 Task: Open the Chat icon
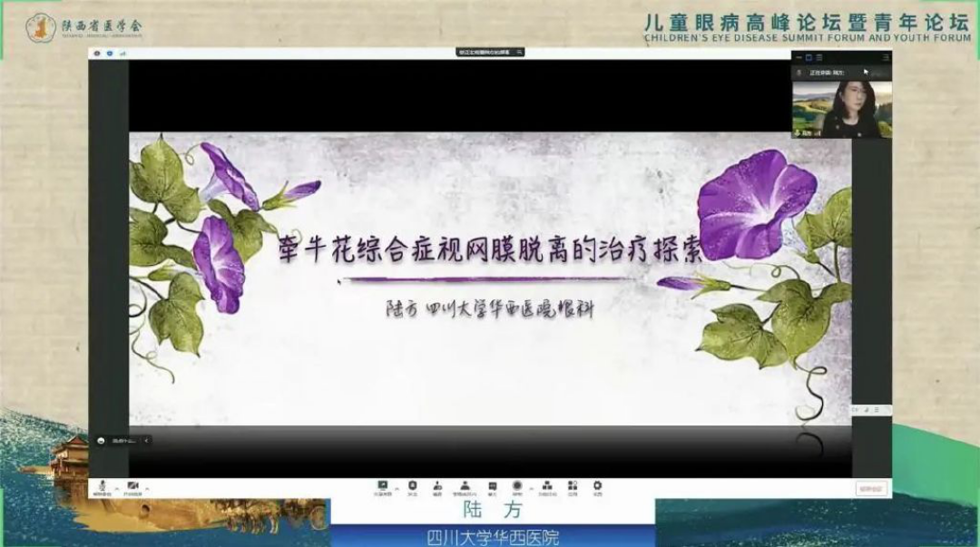coord(492,487)
